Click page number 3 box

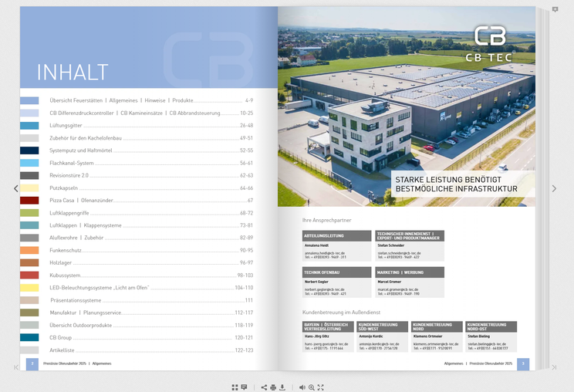523,363
